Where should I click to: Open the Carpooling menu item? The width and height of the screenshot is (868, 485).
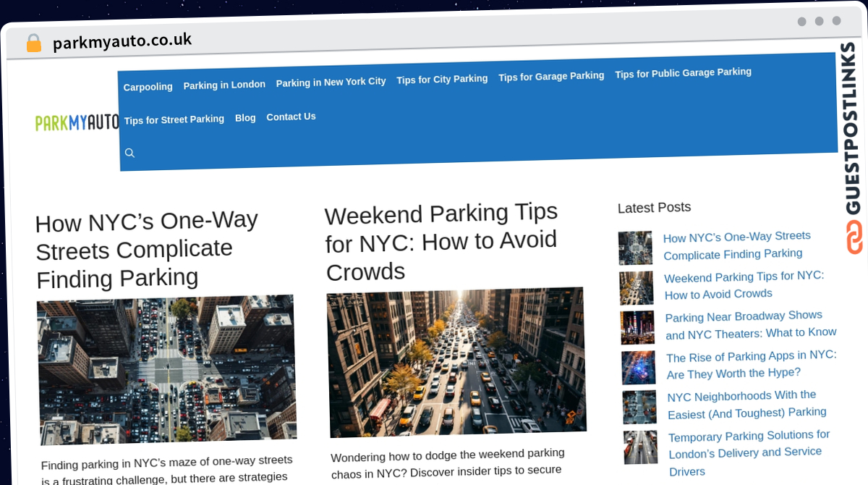(148, 87)
